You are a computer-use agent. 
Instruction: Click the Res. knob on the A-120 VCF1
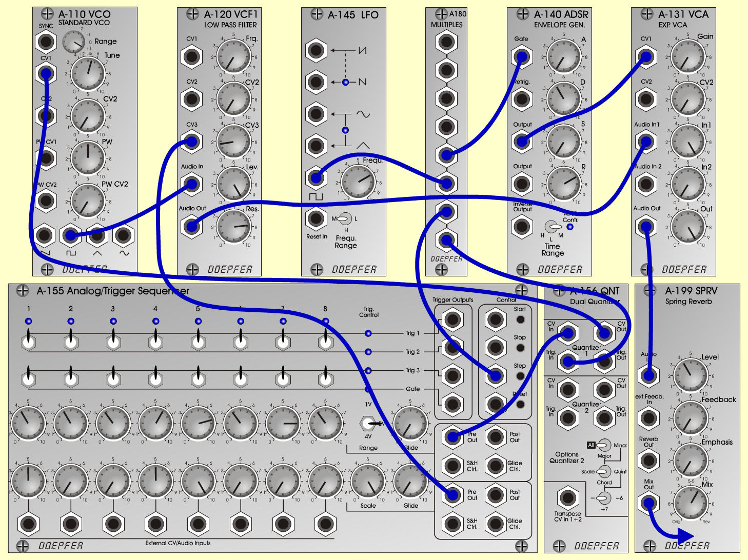click(234, 227)
